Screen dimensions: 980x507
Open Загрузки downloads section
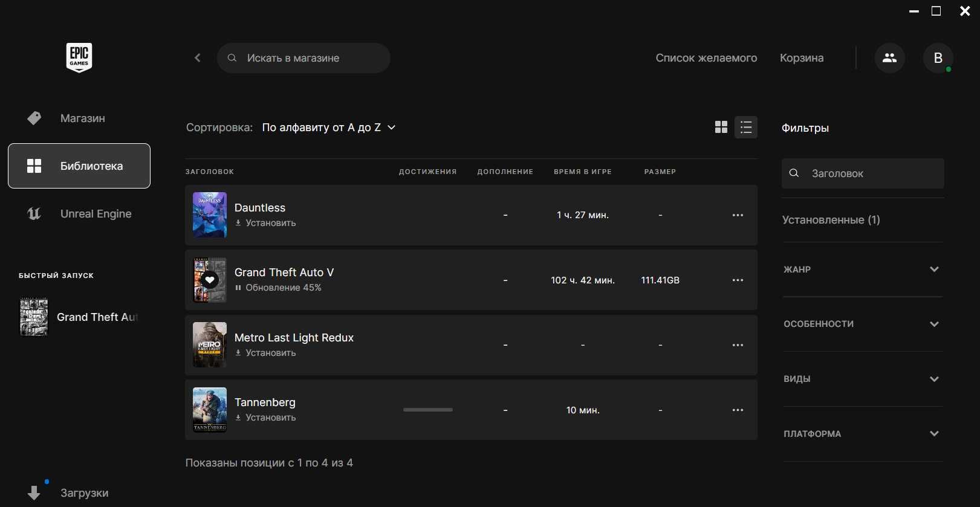79,492
